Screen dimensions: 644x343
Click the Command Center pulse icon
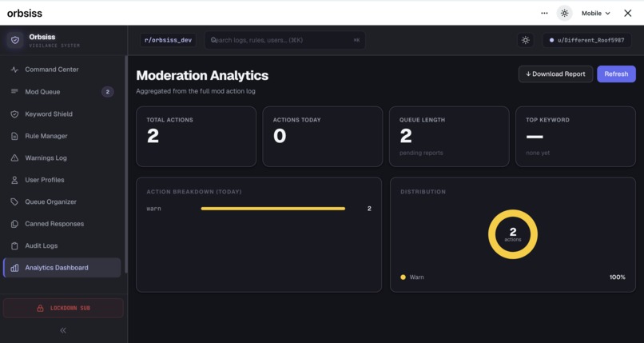[x=14, y=70]
